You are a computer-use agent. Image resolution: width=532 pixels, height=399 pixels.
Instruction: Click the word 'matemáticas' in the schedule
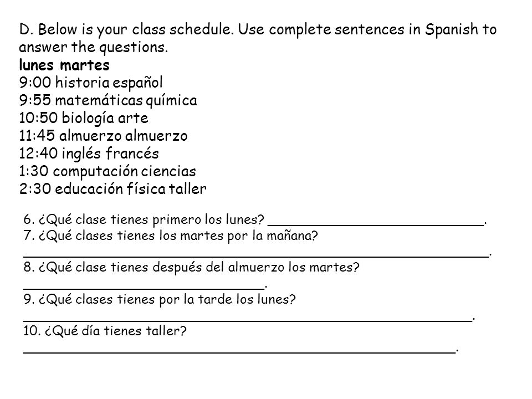tap(99, 100)
